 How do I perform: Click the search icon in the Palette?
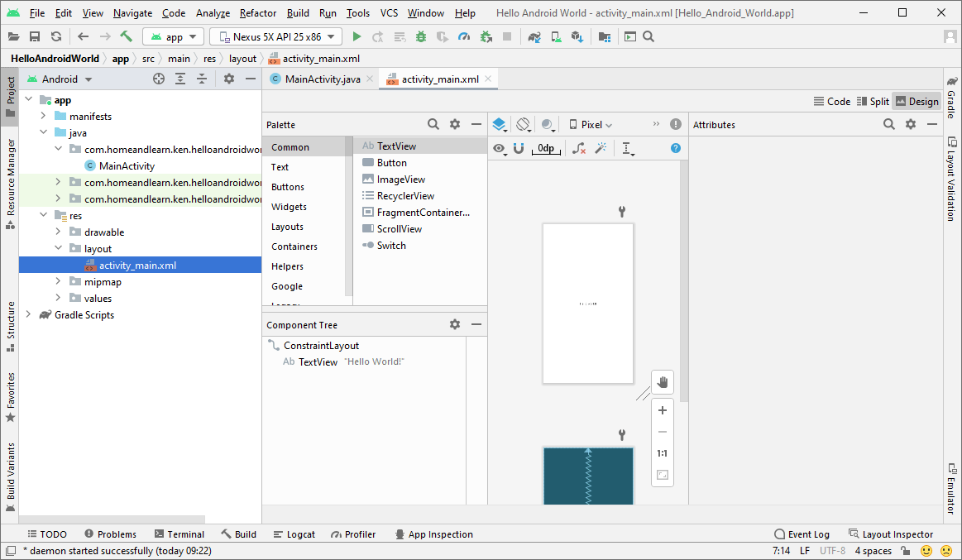[433, 124]
